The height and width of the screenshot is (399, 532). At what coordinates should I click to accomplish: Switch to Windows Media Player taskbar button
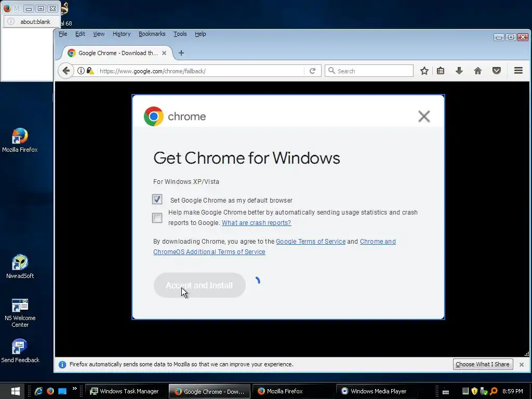tap(376, 391)
